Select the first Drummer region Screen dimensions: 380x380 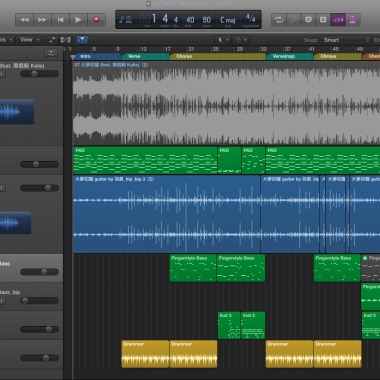click(x=145, y=354)
